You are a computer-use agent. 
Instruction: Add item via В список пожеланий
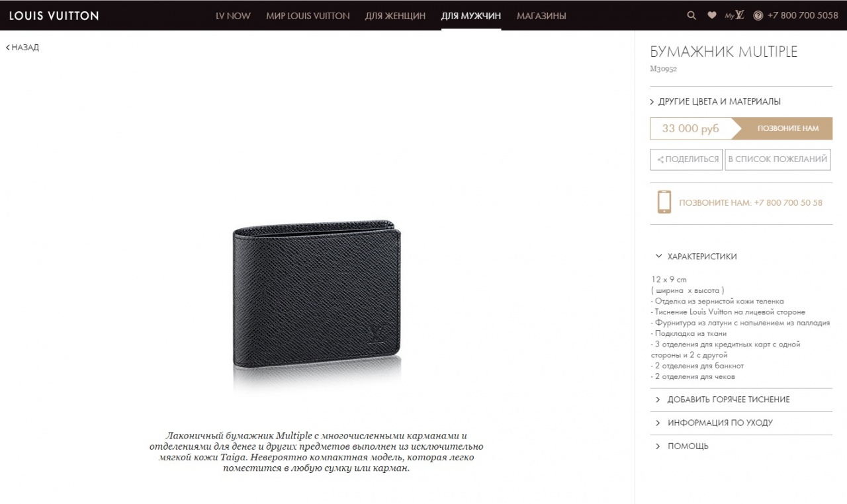click(778, 159)
